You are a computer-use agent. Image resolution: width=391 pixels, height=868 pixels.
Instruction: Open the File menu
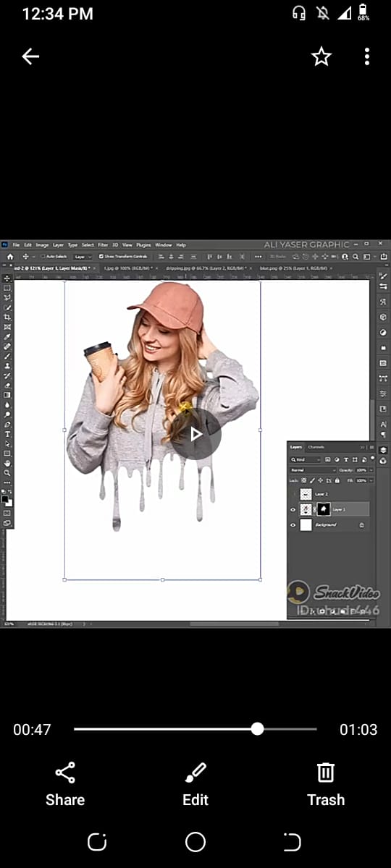click(15, 244)
